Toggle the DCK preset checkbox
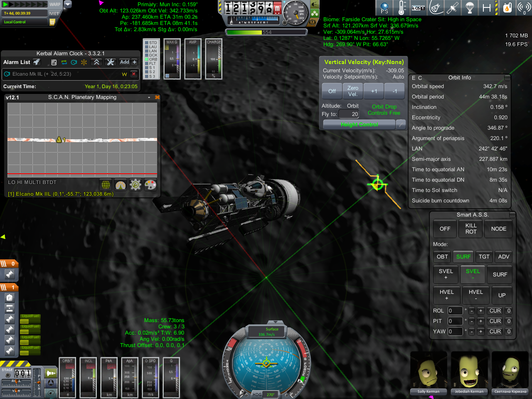 pyautogui.click(x=146, y=55)
